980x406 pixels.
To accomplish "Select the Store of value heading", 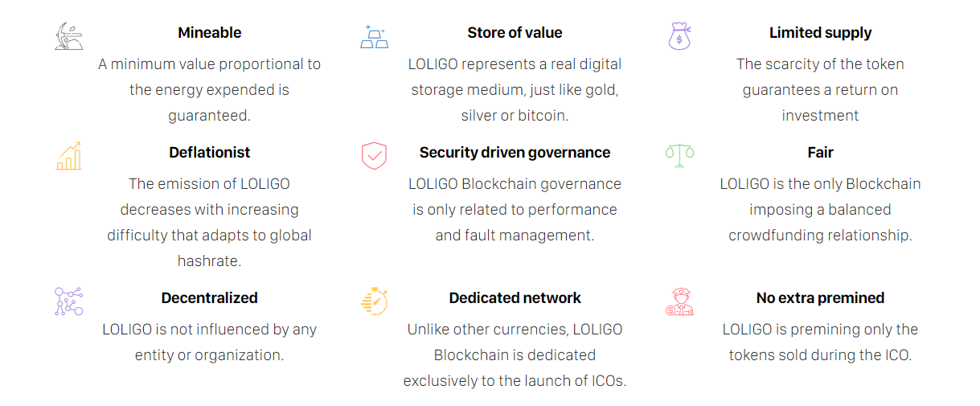I will [x=515, y=33].
